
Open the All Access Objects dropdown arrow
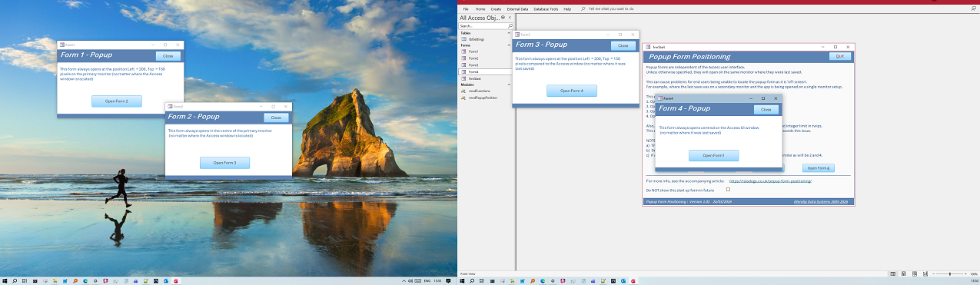pos(502,17)
